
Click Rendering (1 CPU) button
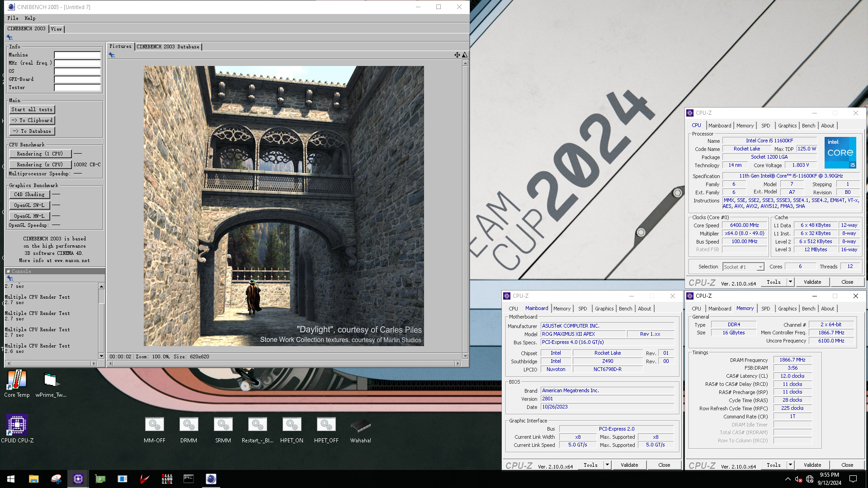40,154
